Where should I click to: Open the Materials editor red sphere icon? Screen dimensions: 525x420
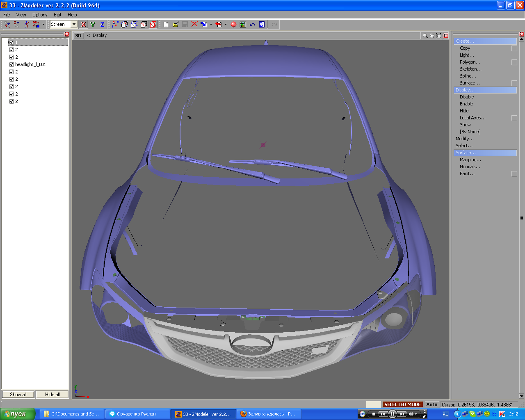coord(233,25)
